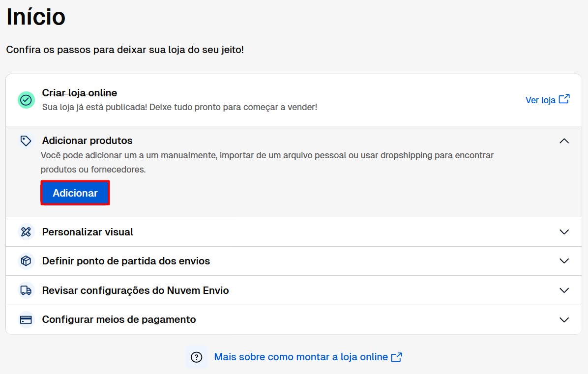Open the Ver loja link
This screenshot has width=588, height=374.
(x=548, y=100)
